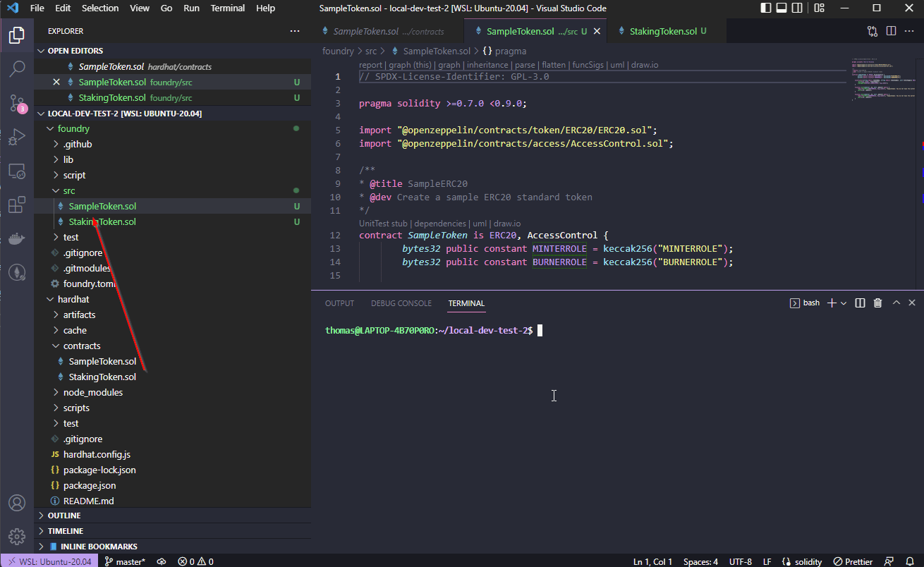Switch to the DEBUG CONSOLE tab
The image size is (924, 567).
tap(401, 303)
